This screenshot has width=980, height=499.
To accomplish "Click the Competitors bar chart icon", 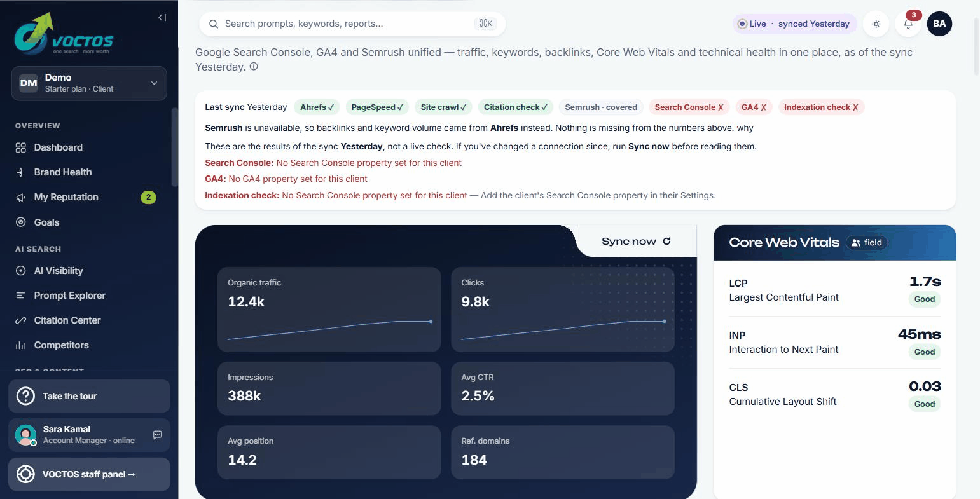I will (x=21, y=345).
